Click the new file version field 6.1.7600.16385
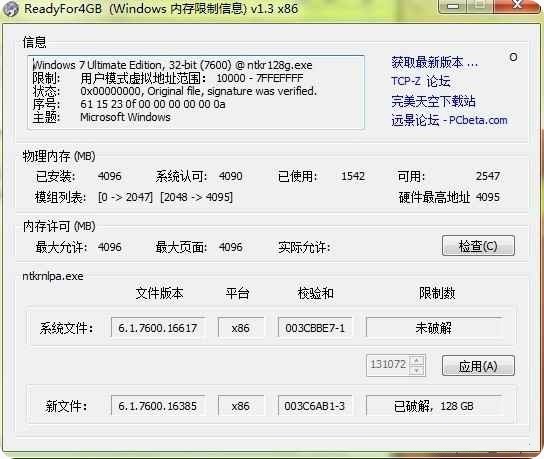The width and height of the screenshot is (544, 459). point(158,405)
